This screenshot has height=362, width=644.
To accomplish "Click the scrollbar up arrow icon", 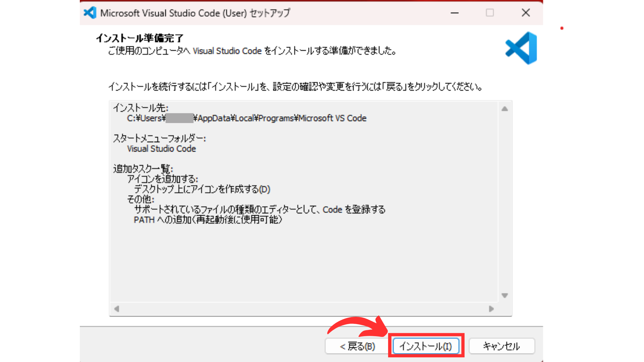I will point(504,108).
